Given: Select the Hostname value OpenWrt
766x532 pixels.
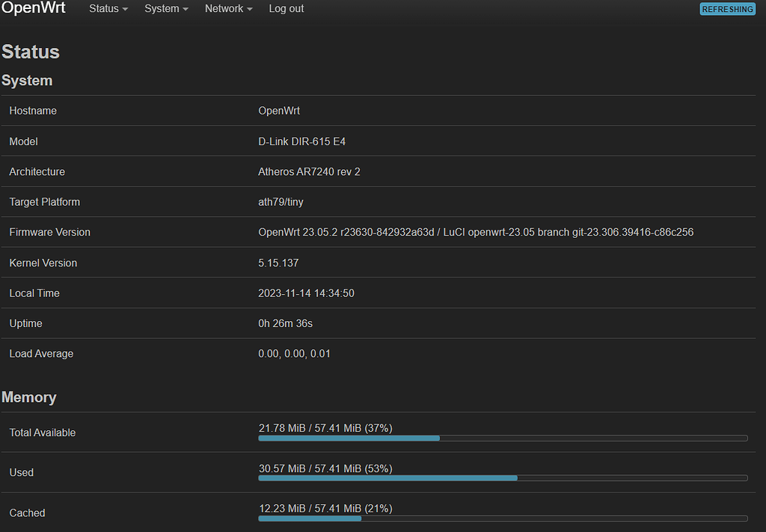Looking at the screenshot, I should pos(279,110).
